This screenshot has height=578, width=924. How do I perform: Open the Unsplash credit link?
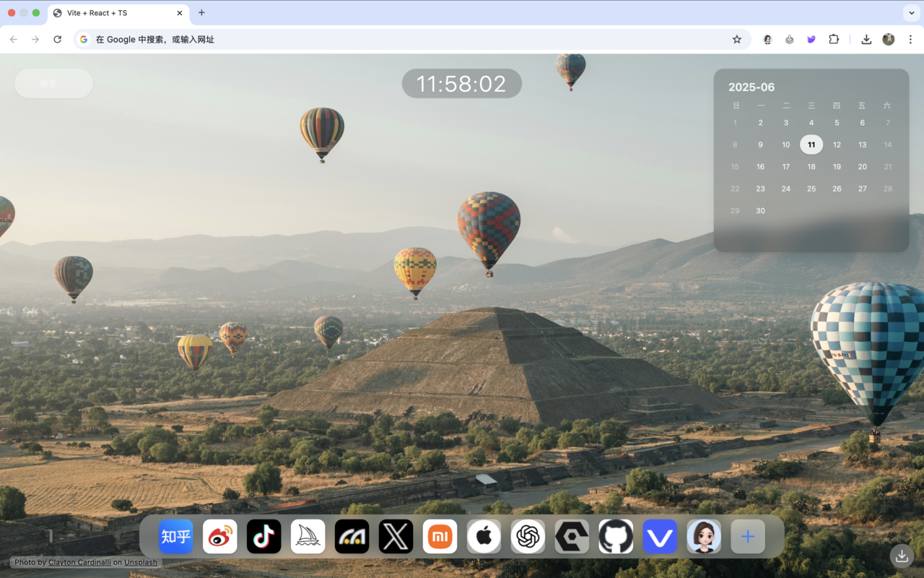[141, 562]
